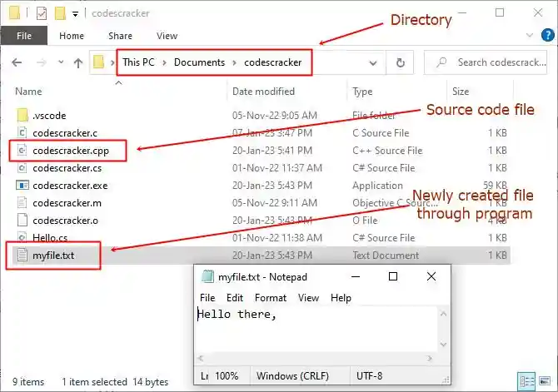Open the Customize Quick Access Toolbar dropdown
The image size is (558, 392).
(75, 14)
